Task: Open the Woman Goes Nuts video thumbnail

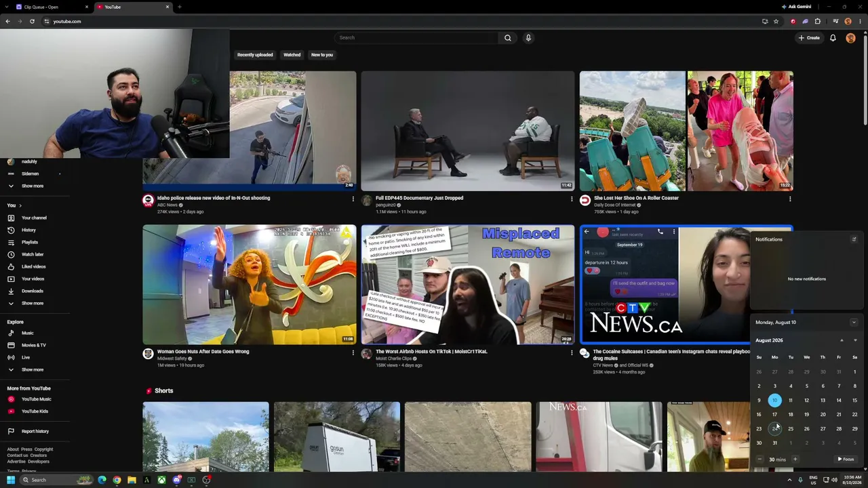Action: pos(249,285)
